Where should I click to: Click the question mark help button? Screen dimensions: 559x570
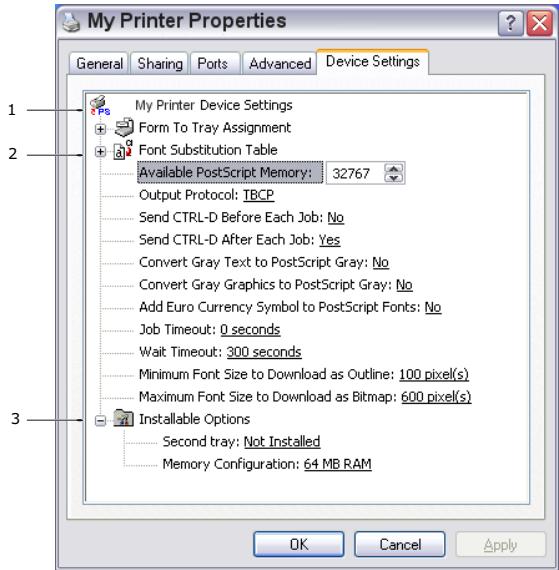[x=511, y=23]
